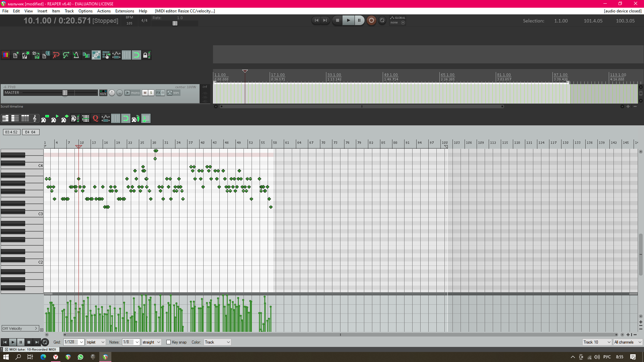Open the Grid 1/128 dropdown
This screenshot has width=644, height=362.
[81, 342]
